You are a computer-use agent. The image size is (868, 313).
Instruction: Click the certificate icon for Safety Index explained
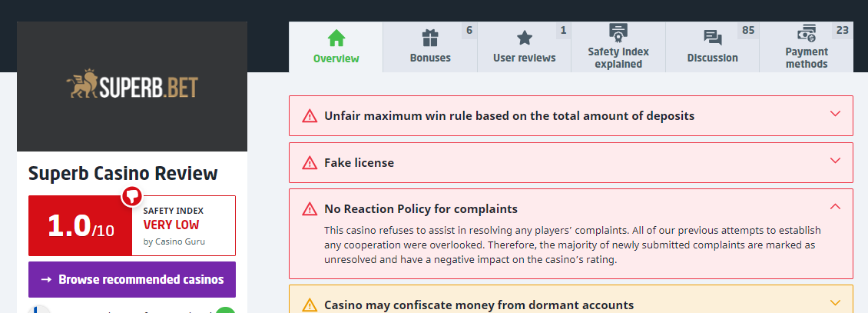pyautogui.click(x=618, y=33)
